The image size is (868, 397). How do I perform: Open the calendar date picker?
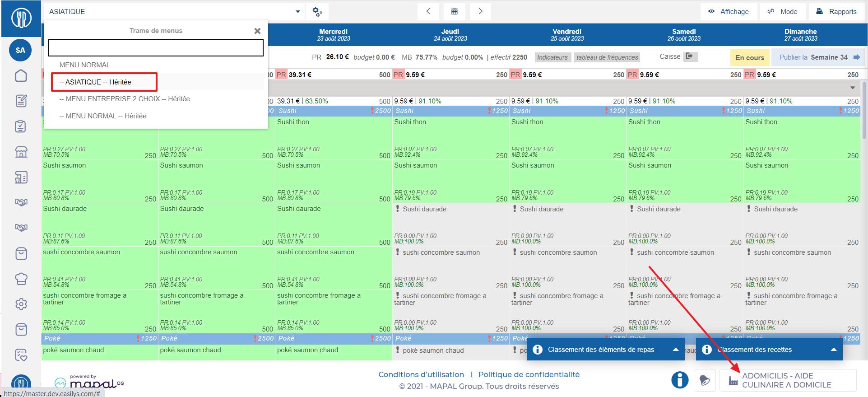[455, 11]
